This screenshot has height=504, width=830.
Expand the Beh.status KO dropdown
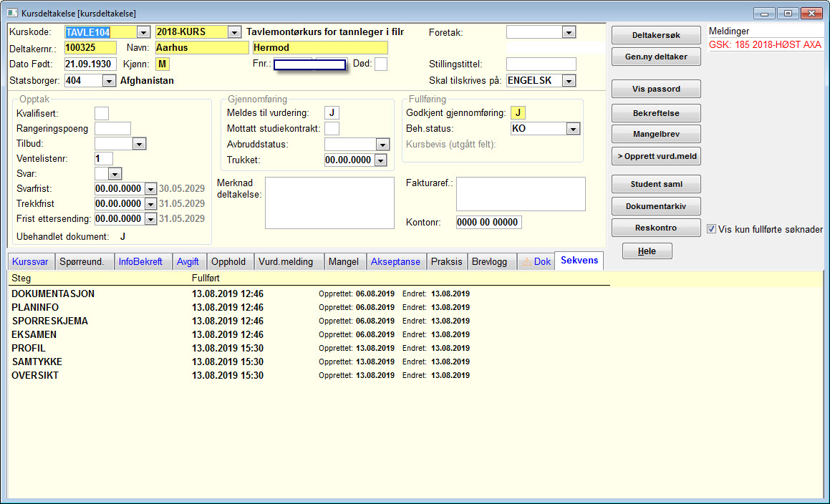point(573,129)
